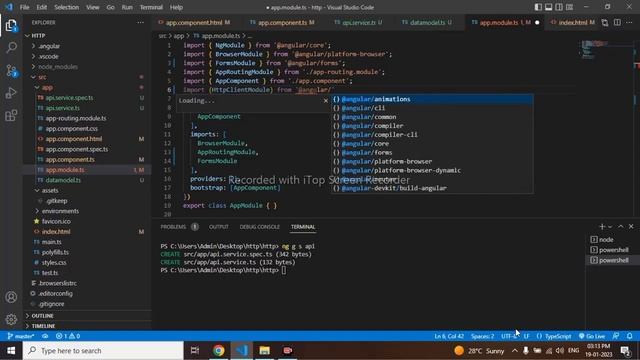The image size is (640, 360).
Task: Expand the OUTLINE section
Action: (42, 316)
